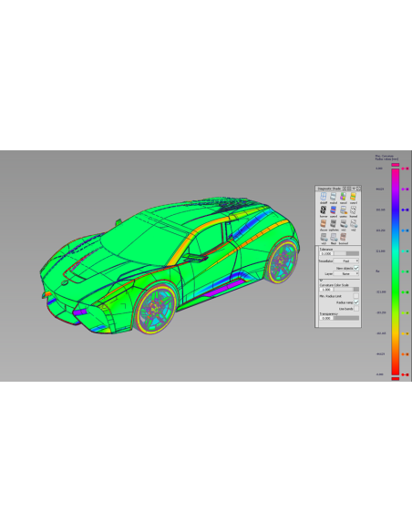Toggle the Radius ramp checkbox
Viewport: 412px width, 532px height.
356,302
